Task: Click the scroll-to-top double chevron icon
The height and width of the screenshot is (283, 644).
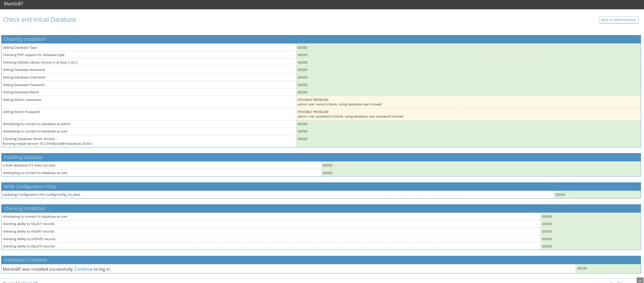Action: click(640, 280)
